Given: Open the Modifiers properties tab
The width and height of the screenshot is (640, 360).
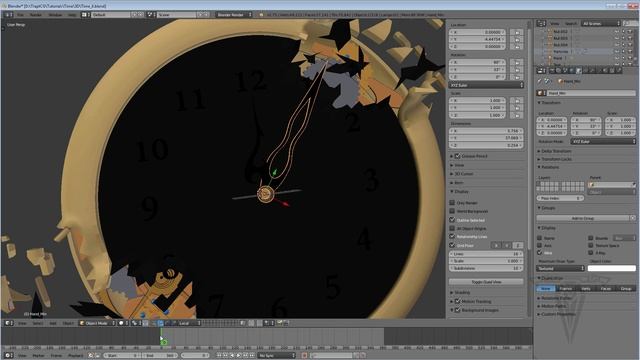Looking at the screenshot, I should (592, 71).
